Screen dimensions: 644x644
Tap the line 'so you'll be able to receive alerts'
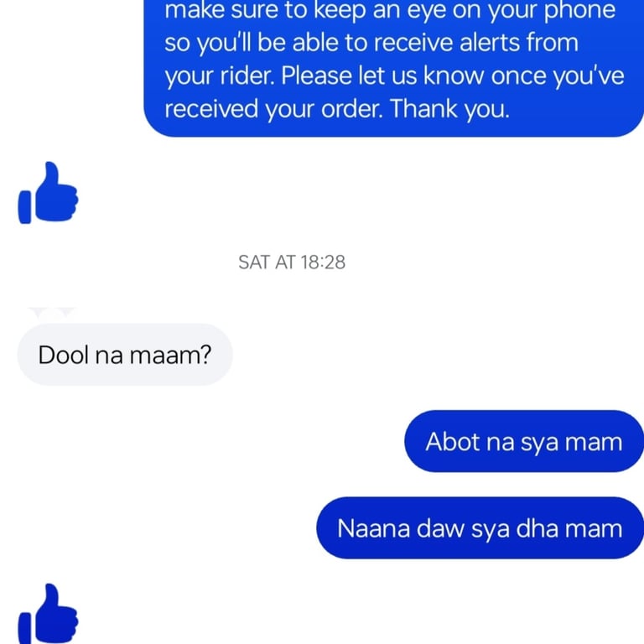point(371,43)
